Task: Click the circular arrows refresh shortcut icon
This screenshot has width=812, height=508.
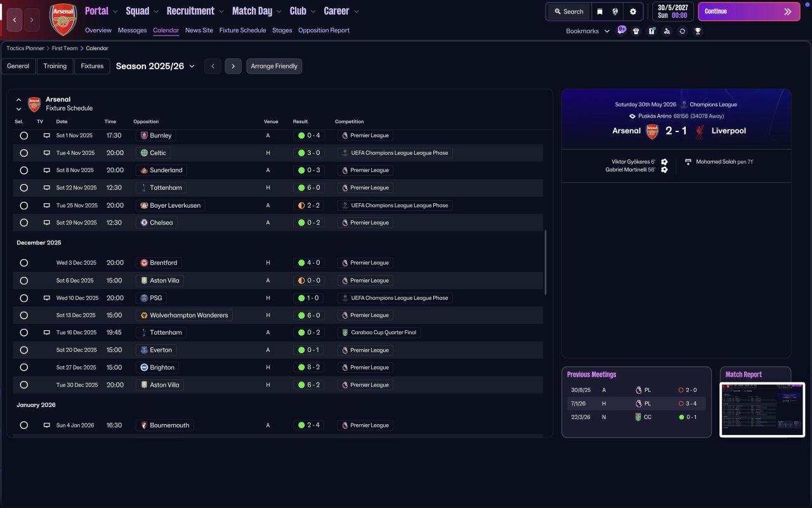Action: click(682, 31)
